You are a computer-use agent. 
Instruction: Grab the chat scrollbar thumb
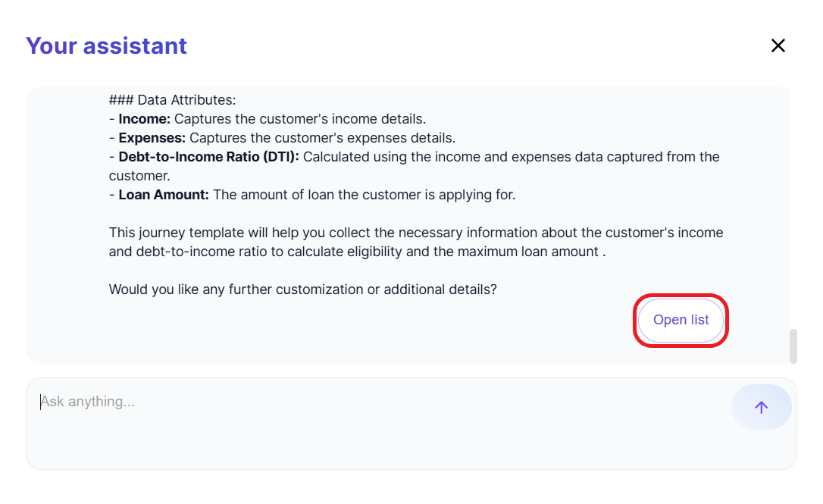coord(793,346)
